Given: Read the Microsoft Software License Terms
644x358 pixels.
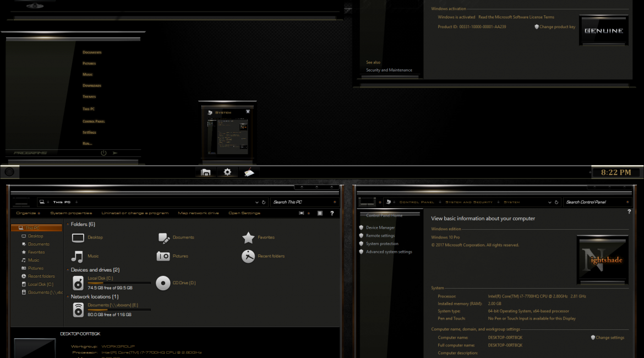Looking at the screenshot, I should (x=516, y=17).
